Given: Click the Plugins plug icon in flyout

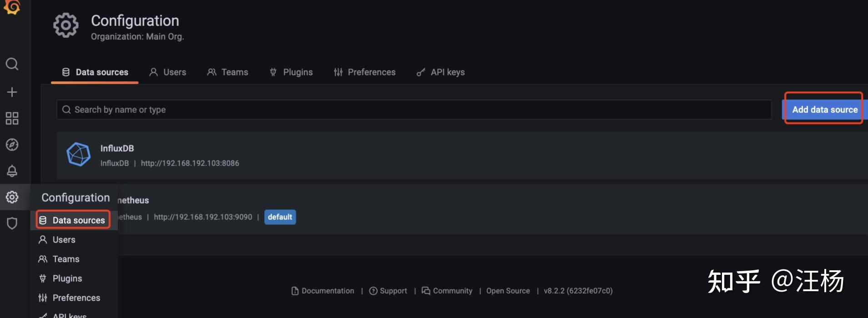Looking at the screenshot, I should pyautogui.click(x=43, y=278).
